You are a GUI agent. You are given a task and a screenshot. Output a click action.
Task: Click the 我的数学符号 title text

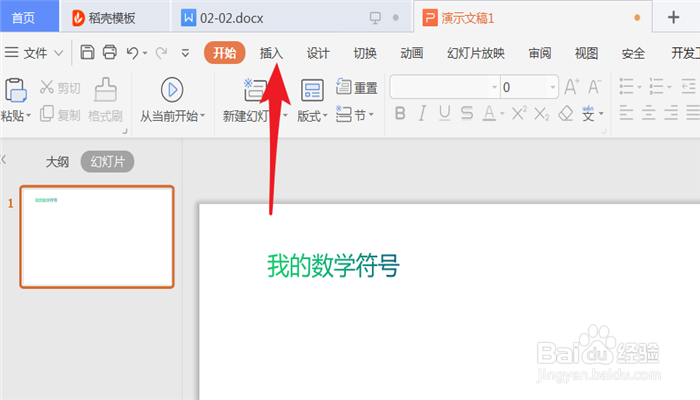pos(333,266)
